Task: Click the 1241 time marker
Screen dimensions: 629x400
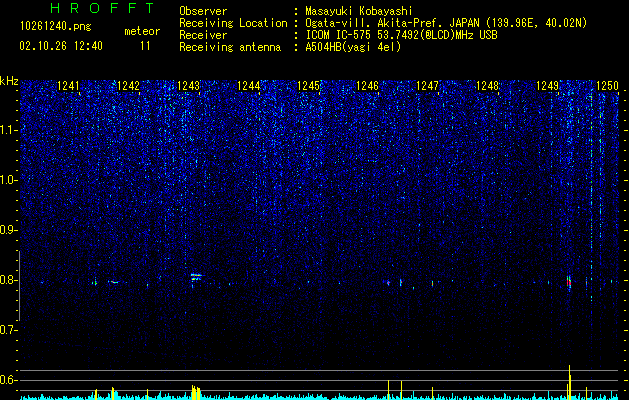Action: coord(68,86)
